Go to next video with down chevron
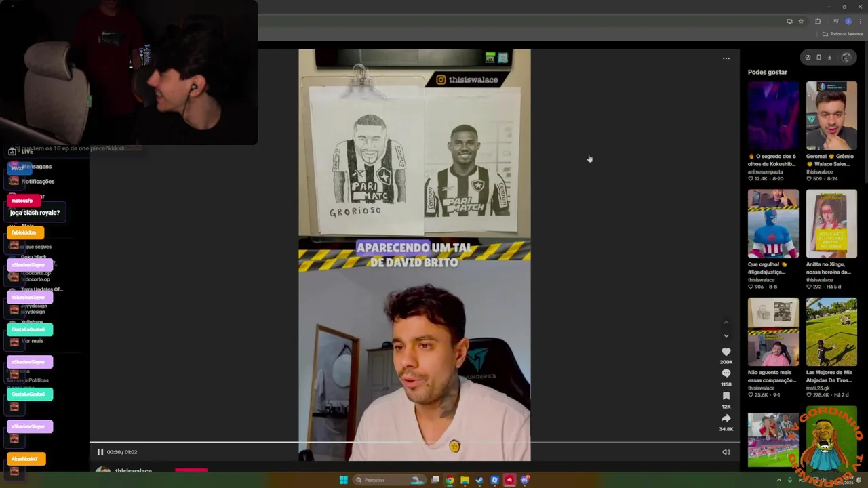This screenshot has height=488, width=868. point(726,335)
